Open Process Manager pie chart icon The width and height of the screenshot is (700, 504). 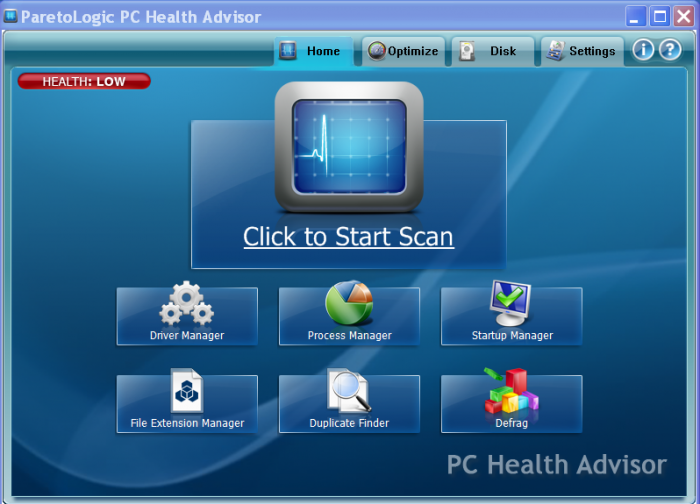tap(349, 302)
